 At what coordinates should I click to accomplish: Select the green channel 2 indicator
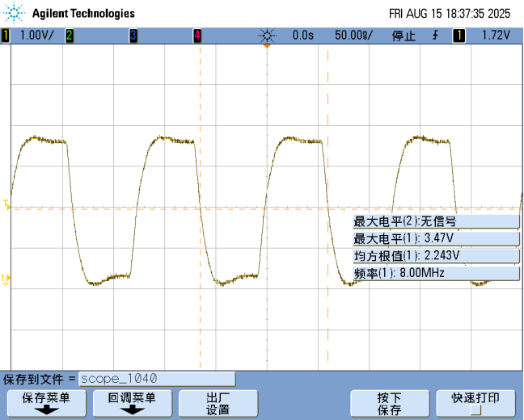tap(70, 36)
